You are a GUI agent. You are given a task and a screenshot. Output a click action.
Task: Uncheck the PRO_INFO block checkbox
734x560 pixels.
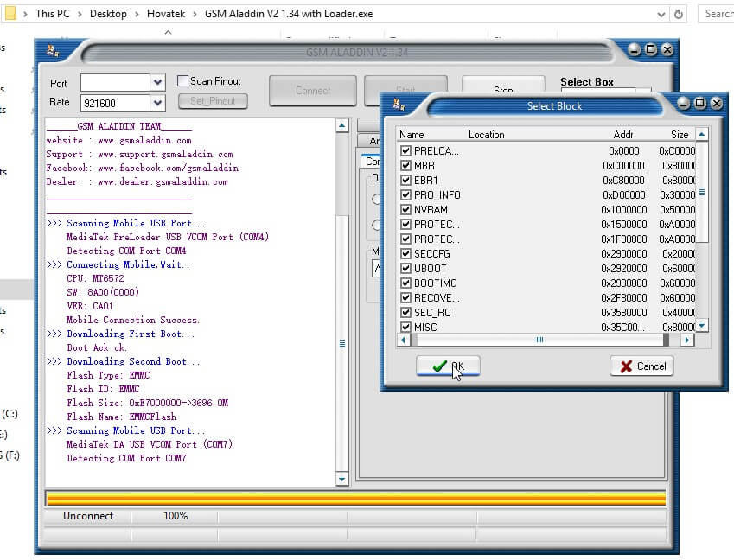click(405, 194)
